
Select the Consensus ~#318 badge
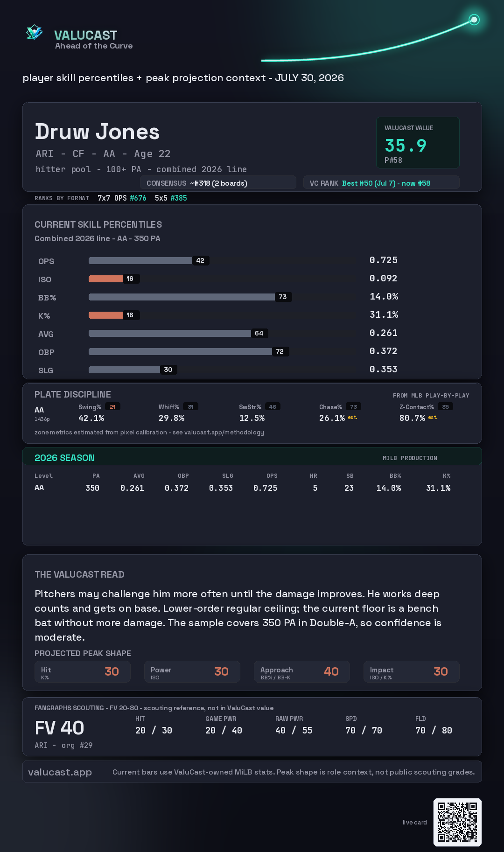tap(218, 183)
